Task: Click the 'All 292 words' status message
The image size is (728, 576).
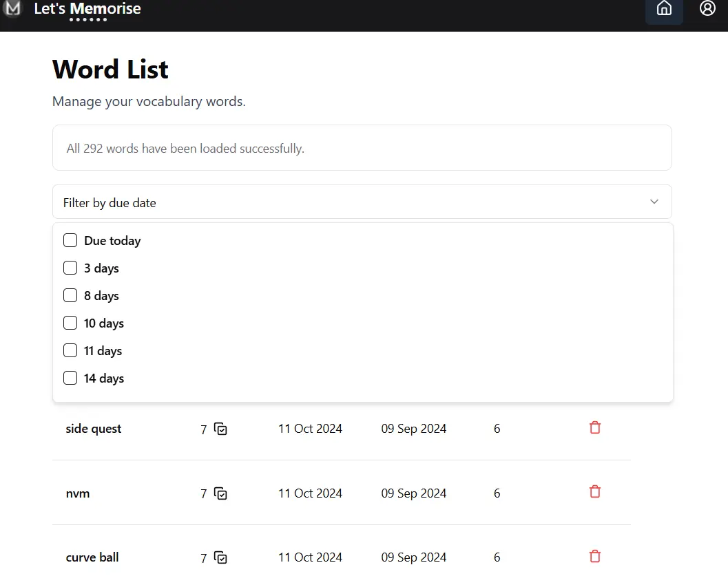Action: point(185,149)
